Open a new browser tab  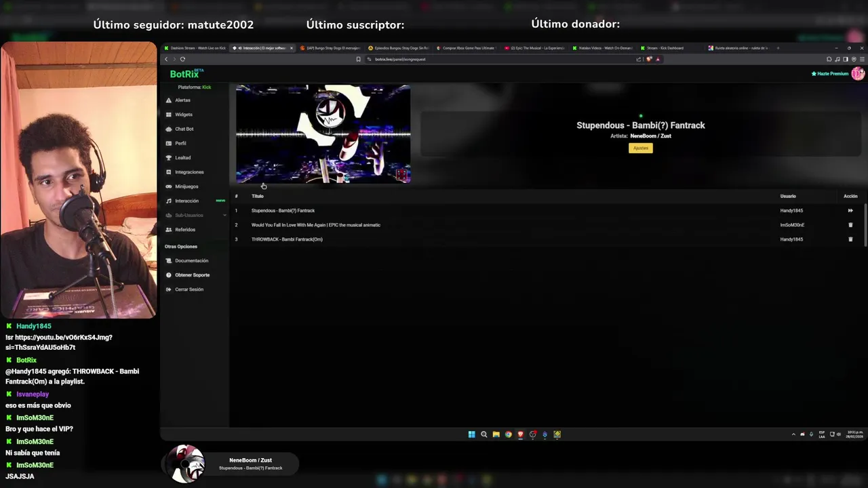(778, 48)
